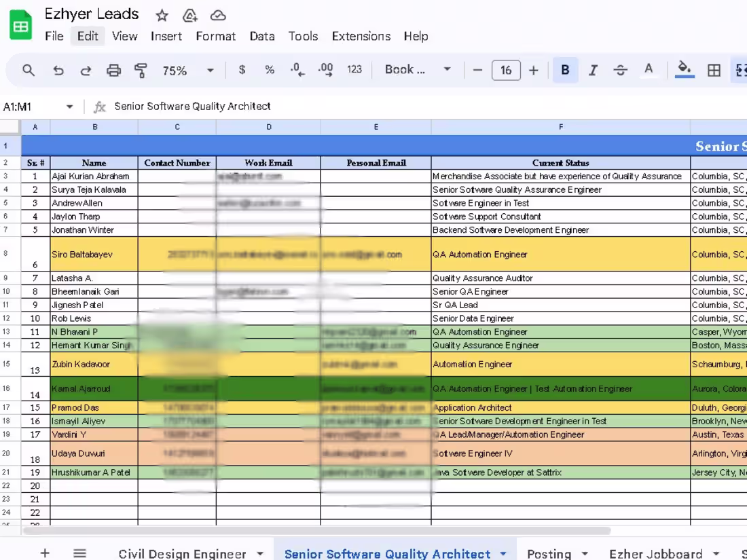
Task: Switch to the Civil Design Engineer sheet
Action: click(182, 553)
